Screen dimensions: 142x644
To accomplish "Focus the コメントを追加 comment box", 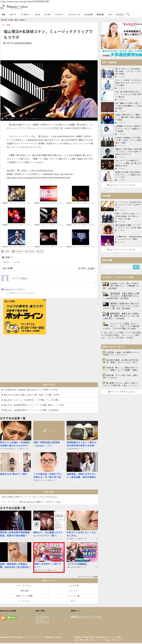I will 53,279.
